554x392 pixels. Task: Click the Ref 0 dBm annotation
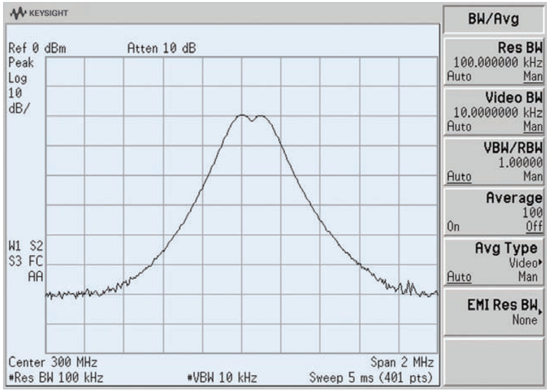pyautogui.click(x=37, y=48)
